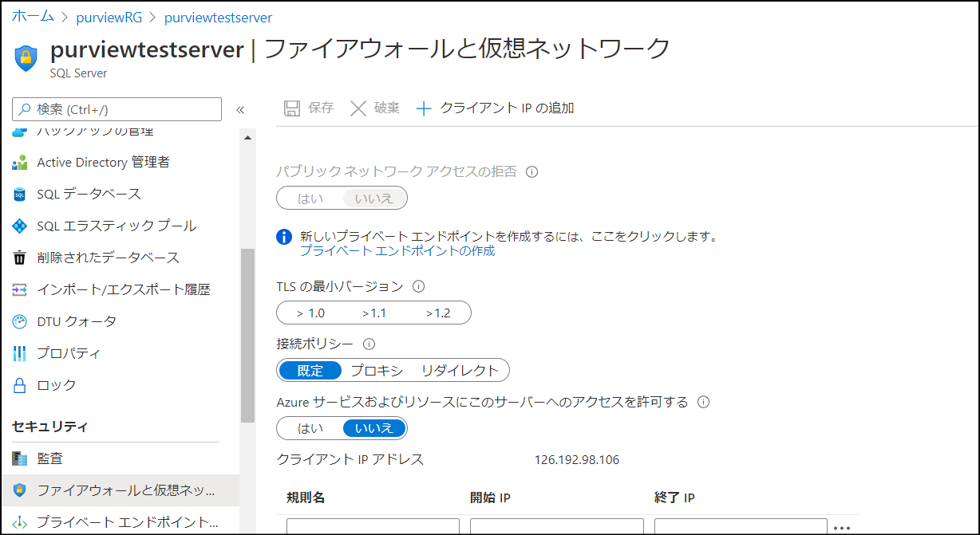This screenshot has width=980, height=535.
Task: Set deny public network access to いいえ
Action: [x=374, y=199]
